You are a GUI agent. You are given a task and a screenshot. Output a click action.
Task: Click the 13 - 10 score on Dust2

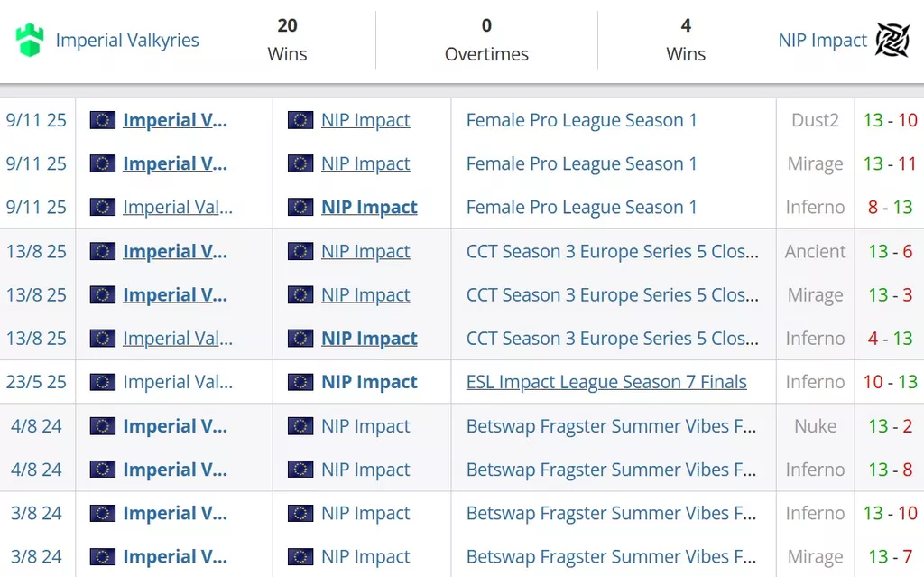tap(890, 120)
